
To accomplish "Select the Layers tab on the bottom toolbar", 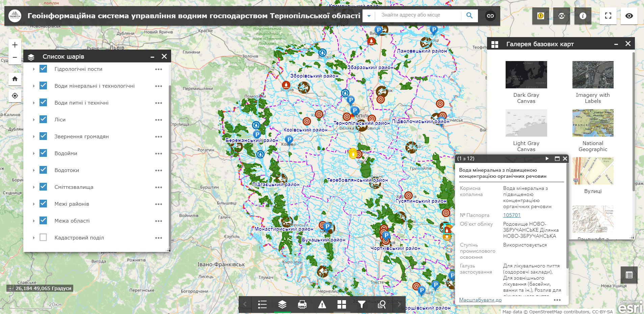I will coord(282,304).
